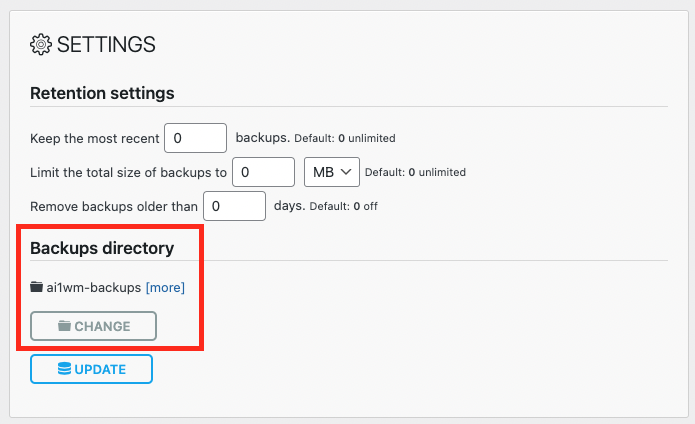Click the folder icon next to ai1wm-backups

(x=37, y=287)
